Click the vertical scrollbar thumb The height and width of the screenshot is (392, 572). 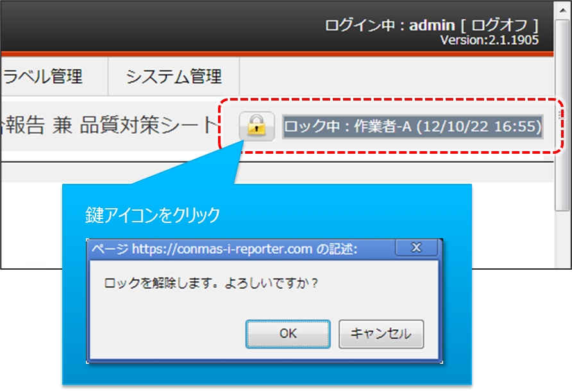coord(562,115)
